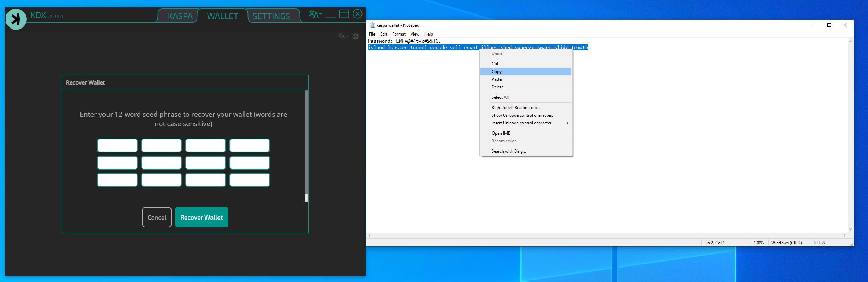Choose Copy from the context menu
Screen dimensions: 868x282
tap(526, 72)
